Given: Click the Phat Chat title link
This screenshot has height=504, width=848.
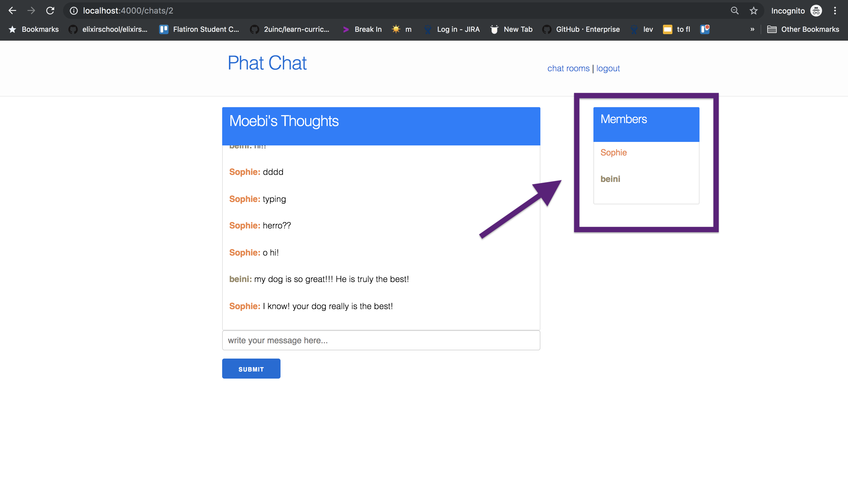Looking at the screenshot, I should [x=267, y=63].
